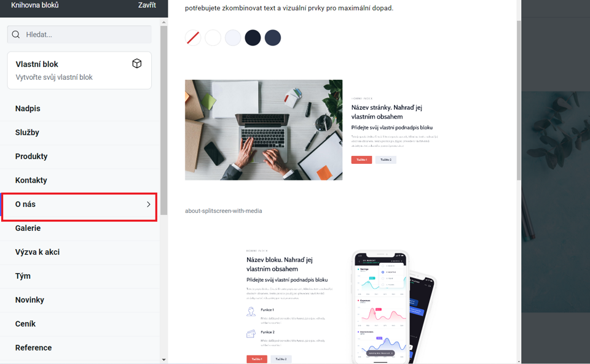Choose the light gray color swatch

[x=233, y=38]
